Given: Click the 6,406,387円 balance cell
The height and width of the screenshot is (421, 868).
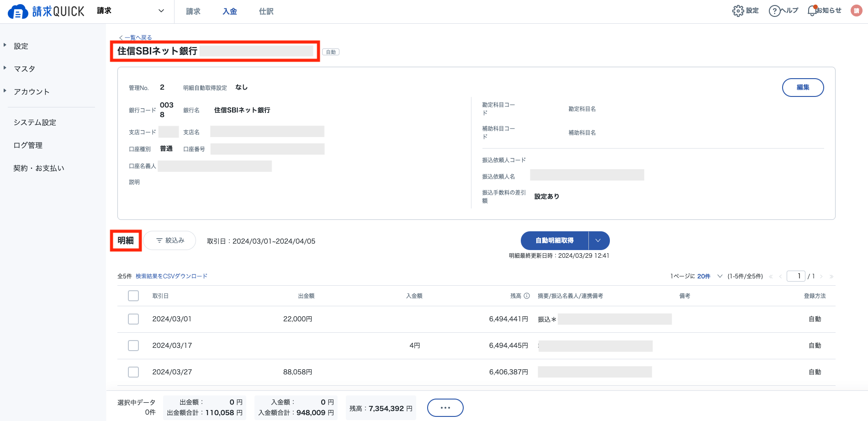Looking at the screenshot, I should pyautogui.click(x=508, y=372).
